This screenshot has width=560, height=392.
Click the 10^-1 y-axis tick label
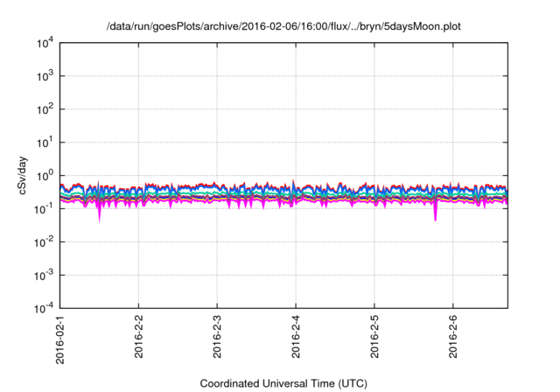click(x=44, y=209)
